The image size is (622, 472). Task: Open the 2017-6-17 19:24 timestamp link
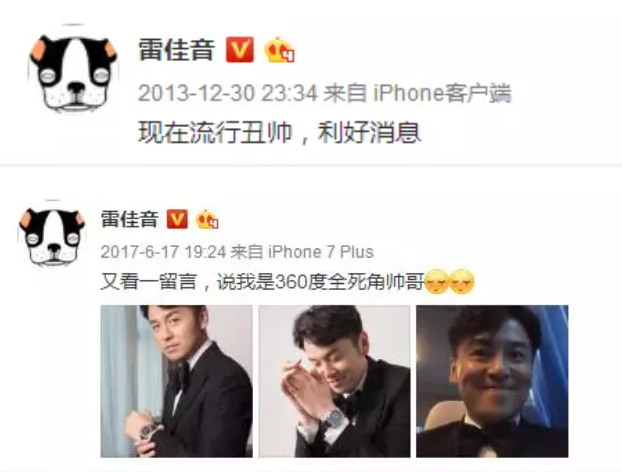[163, 252]
